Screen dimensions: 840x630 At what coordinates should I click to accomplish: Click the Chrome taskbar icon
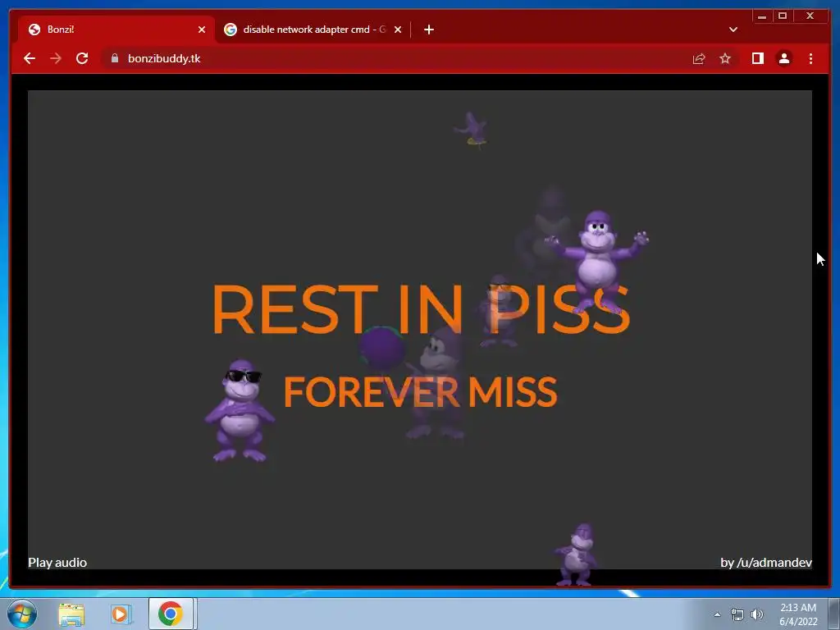(171, 614)
